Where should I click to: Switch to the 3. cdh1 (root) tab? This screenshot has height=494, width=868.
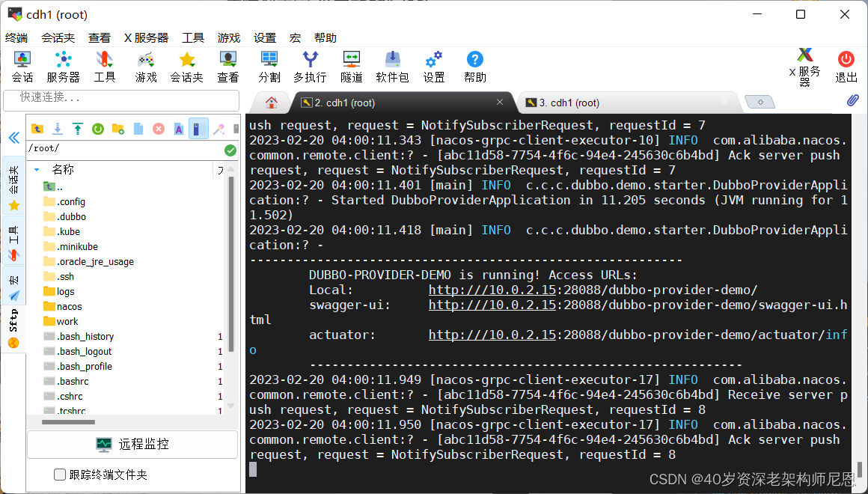pos(629,103)
